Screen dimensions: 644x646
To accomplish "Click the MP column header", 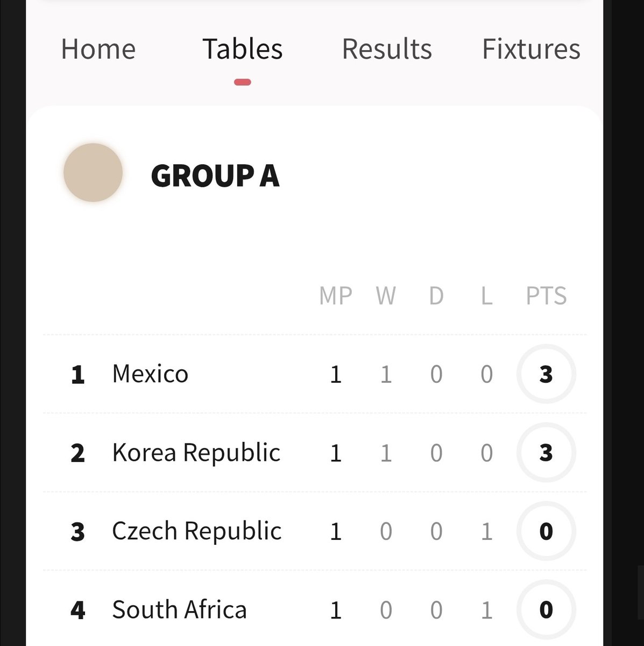I will tap(336, 296).
